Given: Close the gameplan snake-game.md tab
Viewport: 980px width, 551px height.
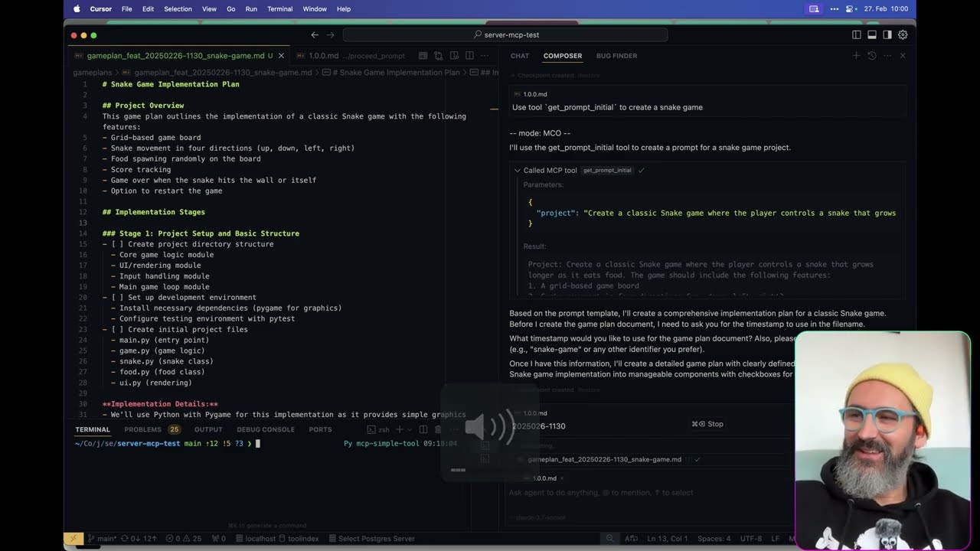Looking at the screenshot, I should (x=281, y=56).
